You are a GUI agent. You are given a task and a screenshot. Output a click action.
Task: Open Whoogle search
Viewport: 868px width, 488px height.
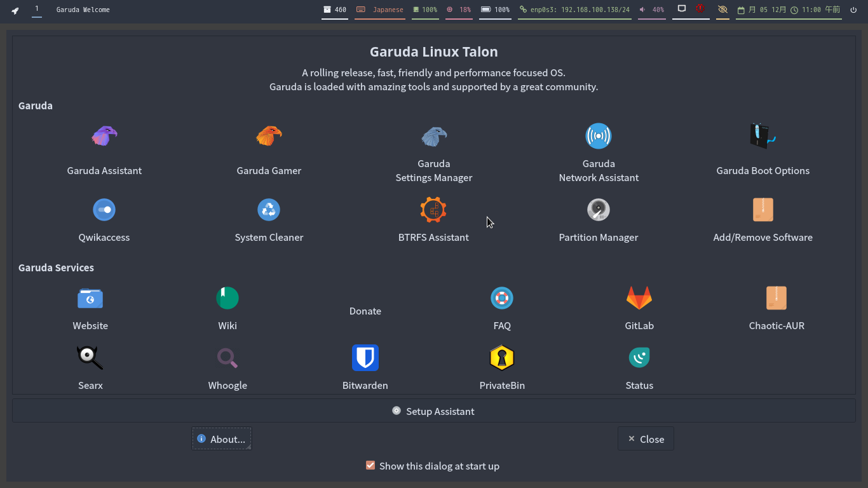coord(227,369)
